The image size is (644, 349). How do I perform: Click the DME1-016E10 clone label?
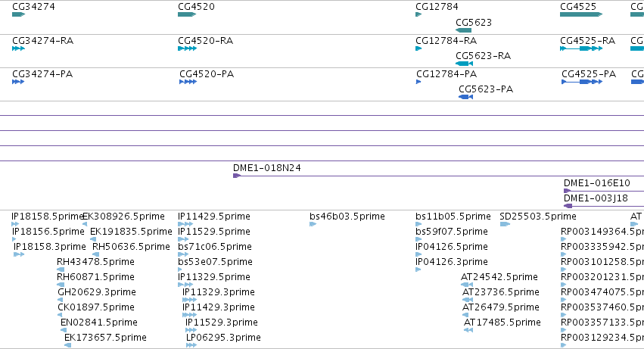point(597,183)
